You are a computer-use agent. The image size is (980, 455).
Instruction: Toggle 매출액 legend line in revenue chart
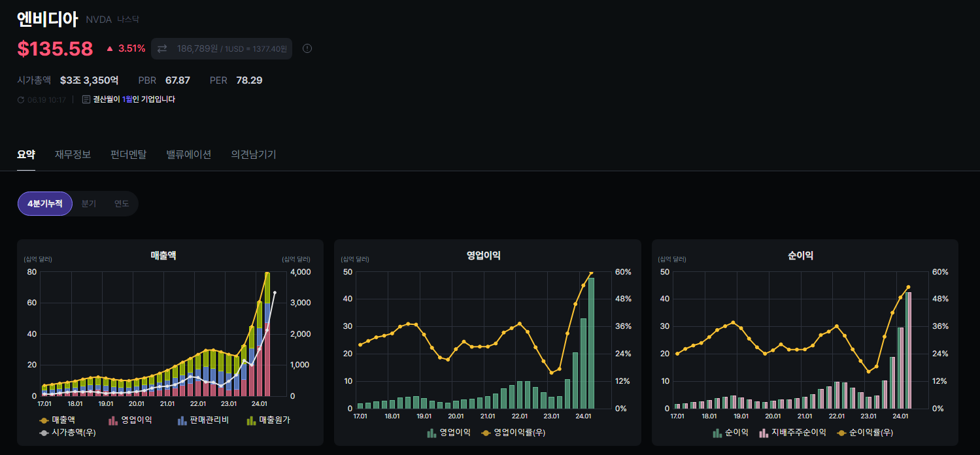[58, 420]
